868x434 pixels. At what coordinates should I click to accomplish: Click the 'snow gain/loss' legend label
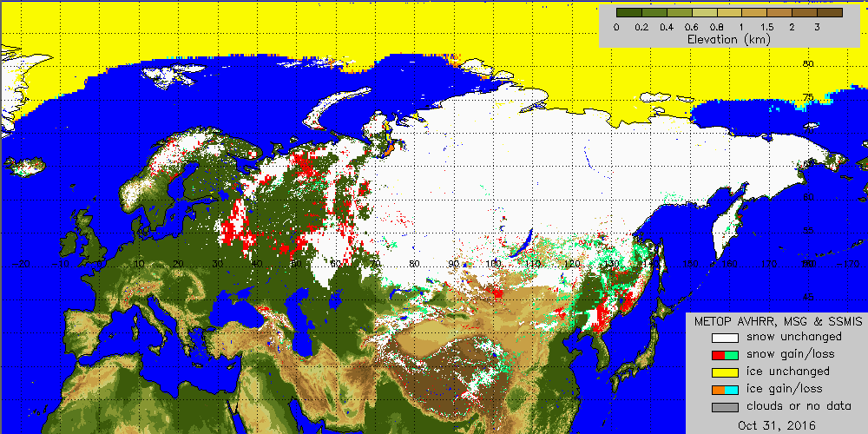point(791,354)
